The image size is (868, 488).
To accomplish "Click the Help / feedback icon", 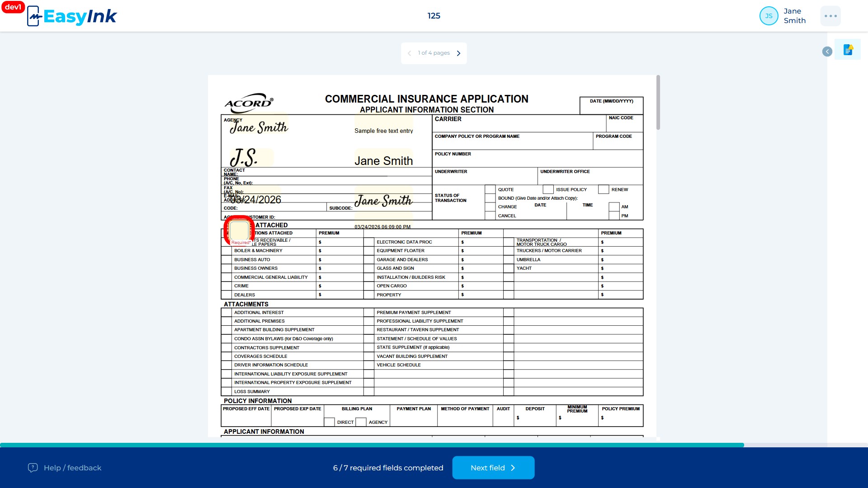I will pyautogui.click(x=33, y=468).
